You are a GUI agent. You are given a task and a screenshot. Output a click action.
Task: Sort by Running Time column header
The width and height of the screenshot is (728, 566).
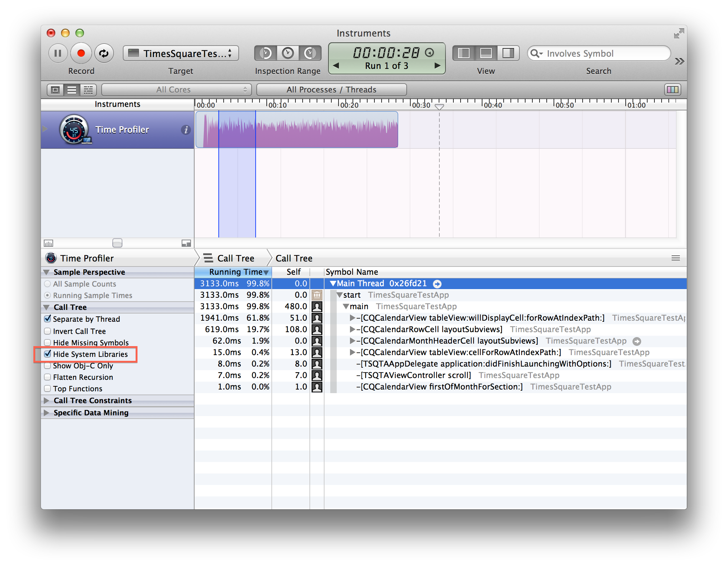pos(235,272)
